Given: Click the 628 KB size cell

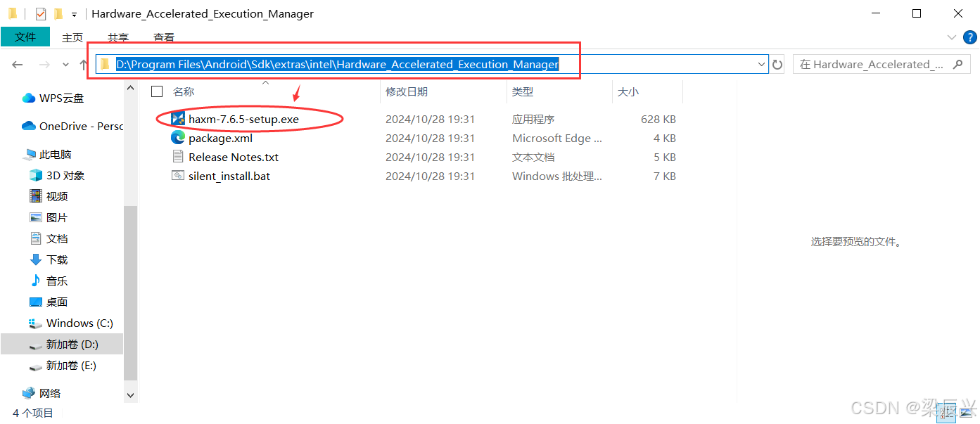Looking at the screenshot, I should (x=658, y=119).
